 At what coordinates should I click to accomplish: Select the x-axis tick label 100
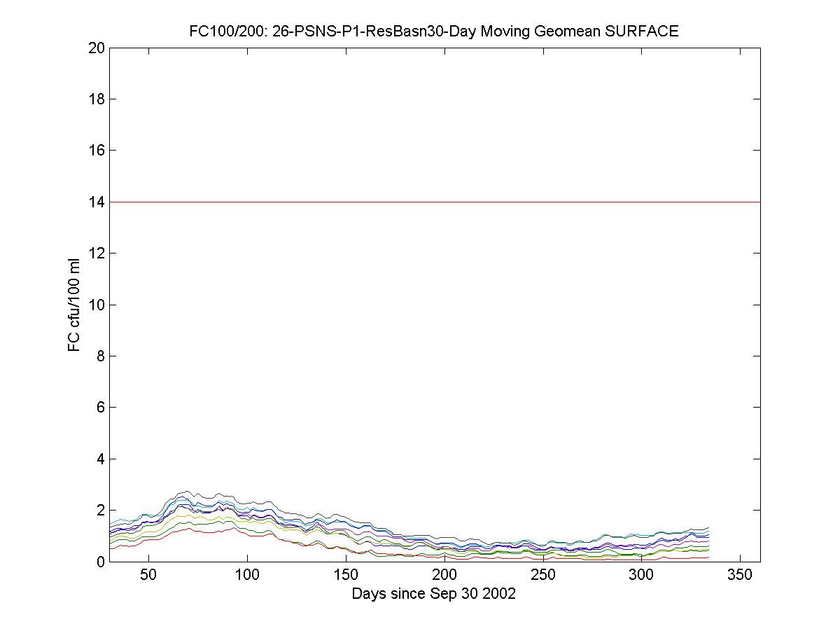247,575
